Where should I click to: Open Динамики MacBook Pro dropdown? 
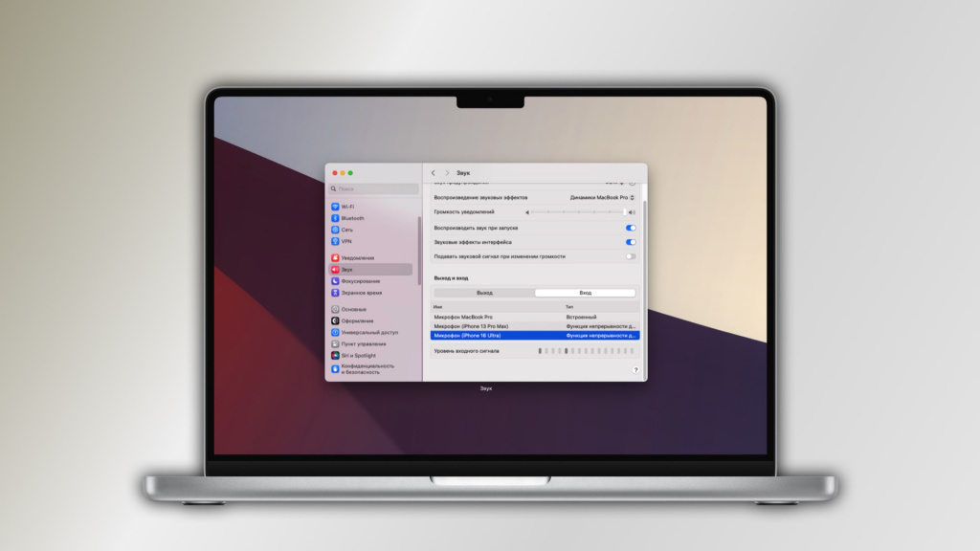pyautogui.click(x=602, y=197)
